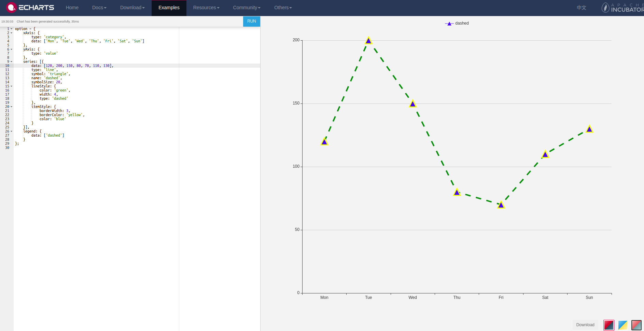The height and width of the screenshot is (331, 644).
Task: Toggle the 'dashed' series in the legend
Action: click(462, 23)
